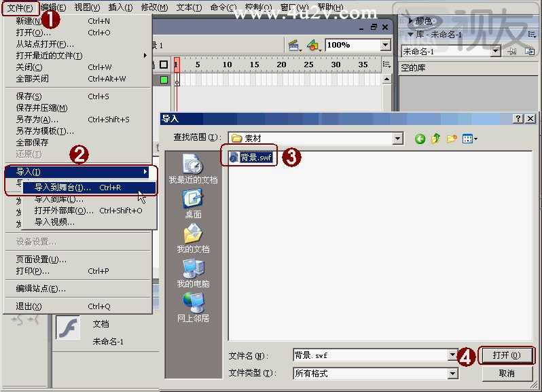
Task: Open the 文件名 dropdown arrow
Action: click(x=452, y=355)
